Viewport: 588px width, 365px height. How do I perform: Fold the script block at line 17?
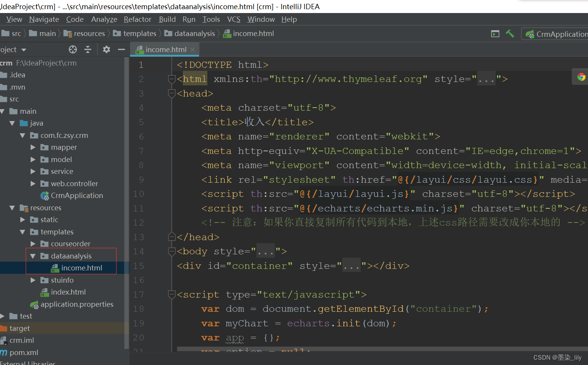point(172,295)
